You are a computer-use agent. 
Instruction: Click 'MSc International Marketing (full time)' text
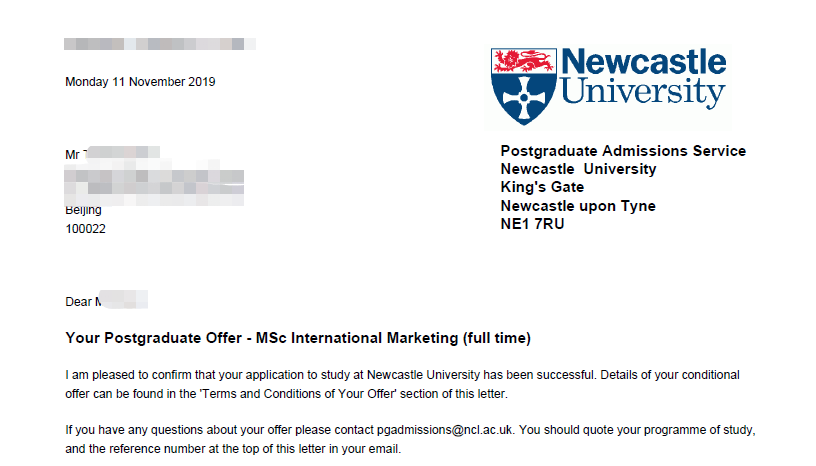point(393,338)
